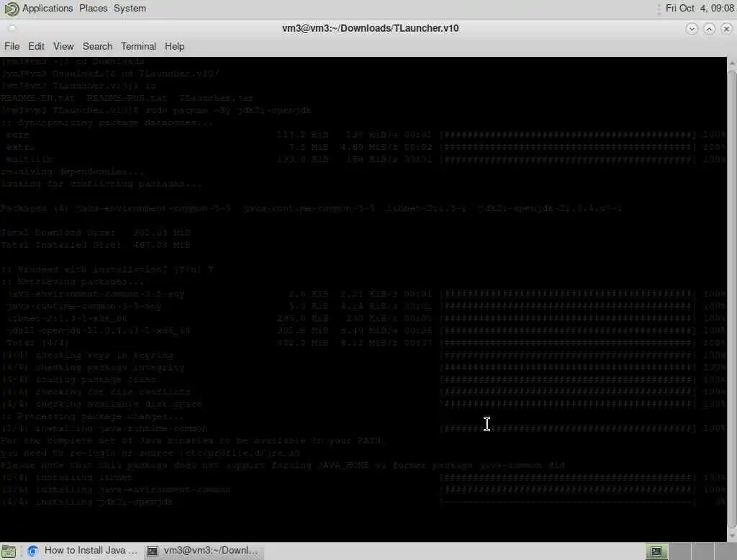Click the terminal vertical scrollbar thumb
The width and height of the screenshot is (737, 560).
coord(732,299)
